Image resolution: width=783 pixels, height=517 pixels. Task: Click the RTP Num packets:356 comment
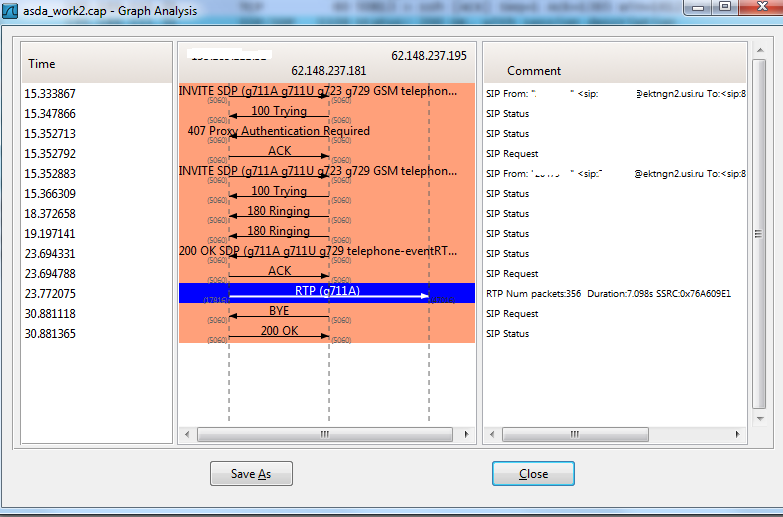(608, 294)
